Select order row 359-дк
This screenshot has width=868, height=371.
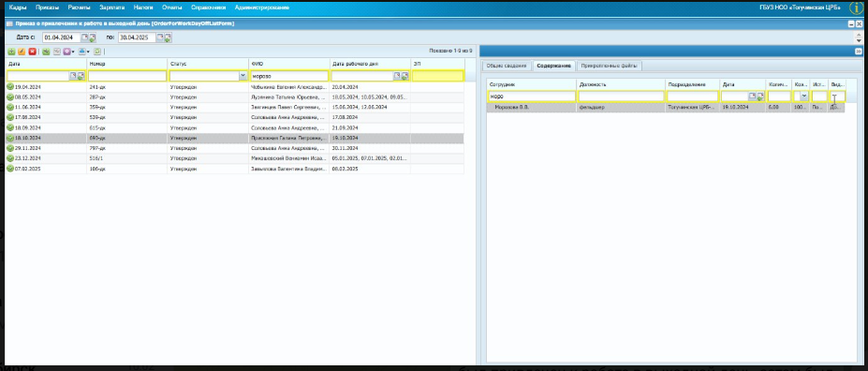click(235, 108)
